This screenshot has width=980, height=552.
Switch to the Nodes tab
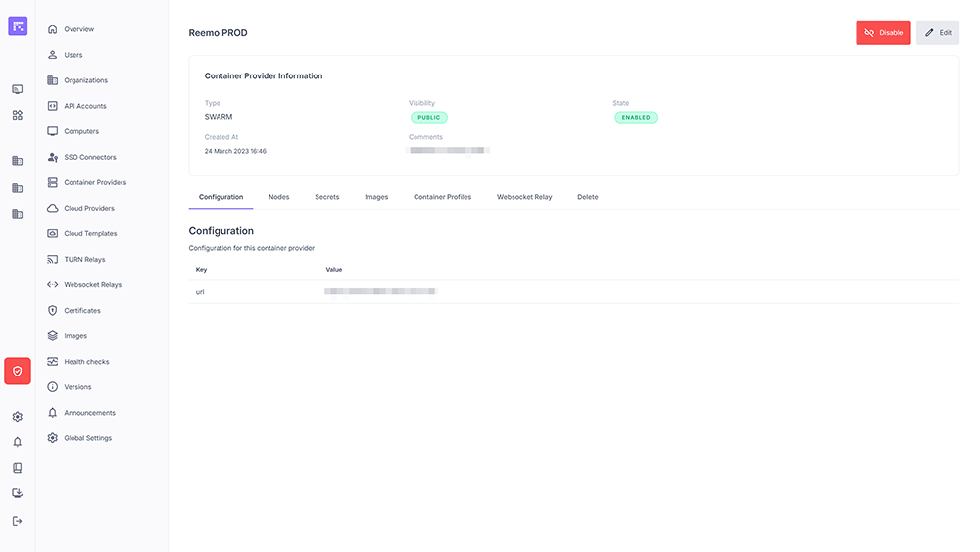tap(278, 197)
